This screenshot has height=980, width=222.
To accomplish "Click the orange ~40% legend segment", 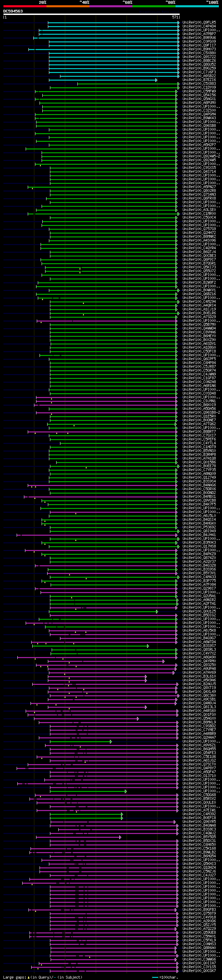I will click(68, 6).
